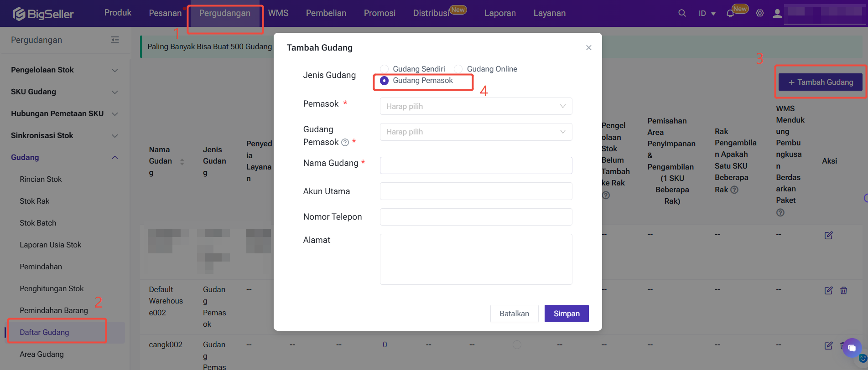Click help icon in Rak Pengambilan column header
Viewport: 868px width, 370px height.
(x=734, y=190)
